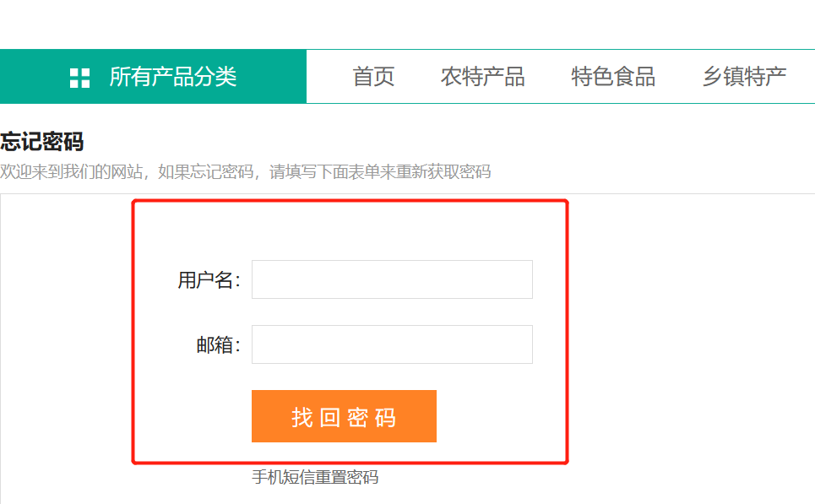Screen dimensions: 815x504
Task: Focus the 邮箱 text field
Action: click(392, 344)
